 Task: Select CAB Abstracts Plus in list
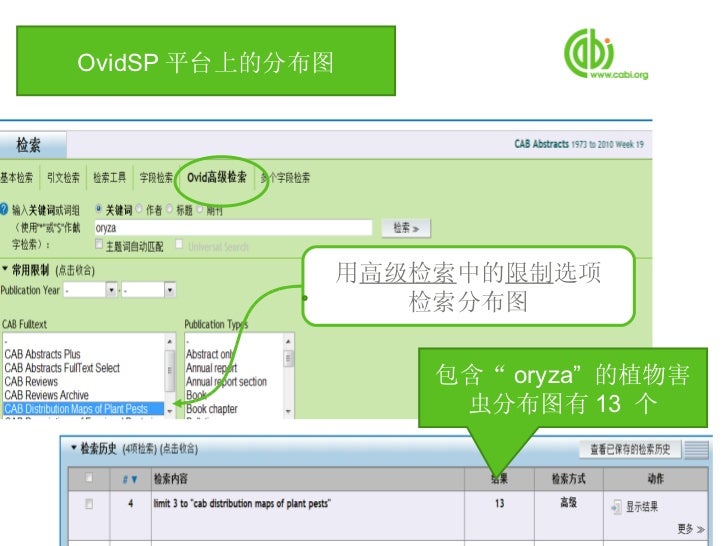(x=42, y=354)
